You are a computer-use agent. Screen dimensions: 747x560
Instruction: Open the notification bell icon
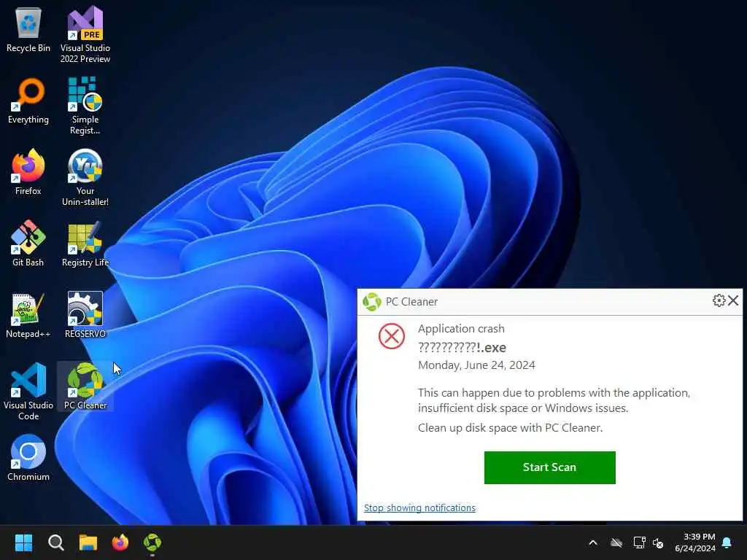pos(727,542)
